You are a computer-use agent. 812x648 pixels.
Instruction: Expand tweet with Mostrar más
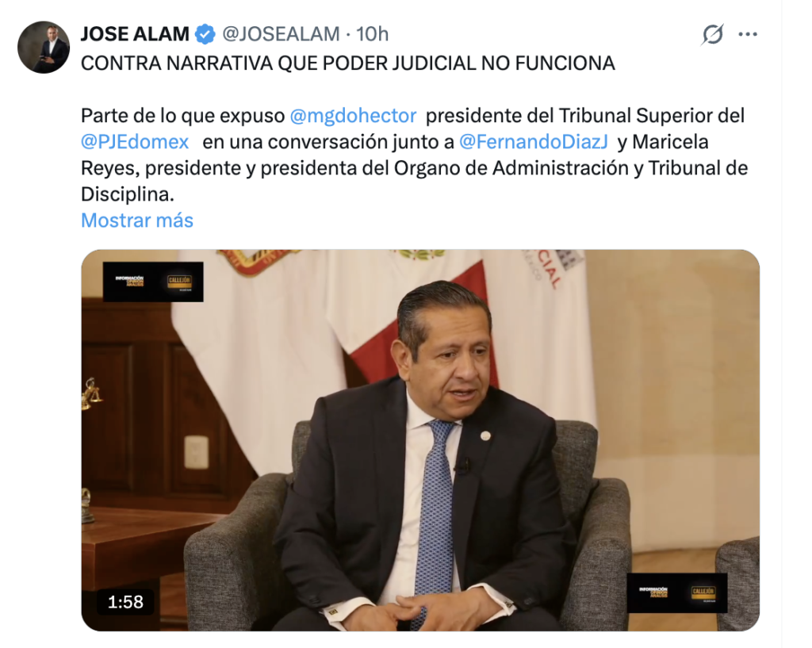pos(137,220)
